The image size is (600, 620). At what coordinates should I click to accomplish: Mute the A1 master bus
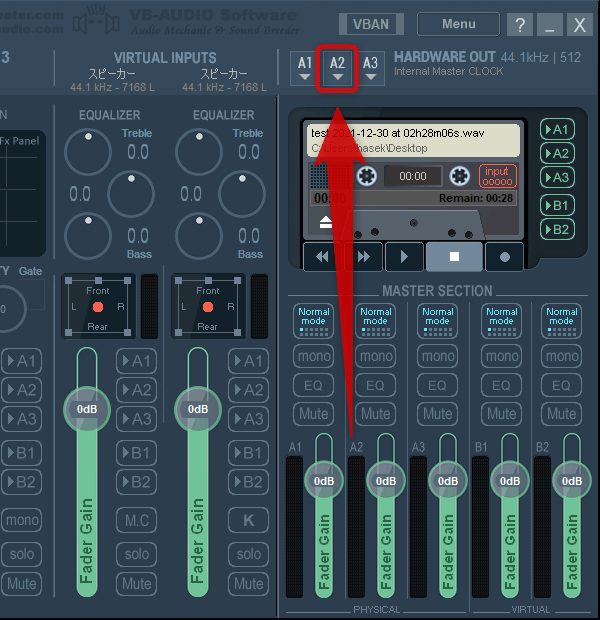[x=313, y=414]
